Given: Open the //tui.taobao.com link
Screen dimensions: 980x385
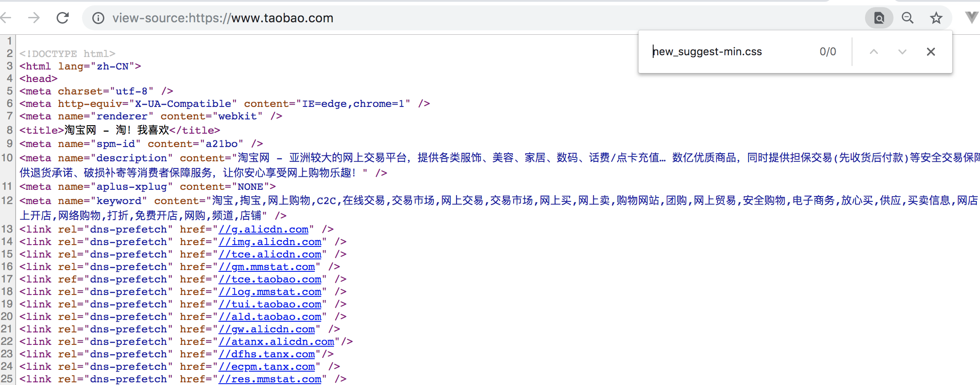Looking at the screenshot, I should [x=270, y=304].
